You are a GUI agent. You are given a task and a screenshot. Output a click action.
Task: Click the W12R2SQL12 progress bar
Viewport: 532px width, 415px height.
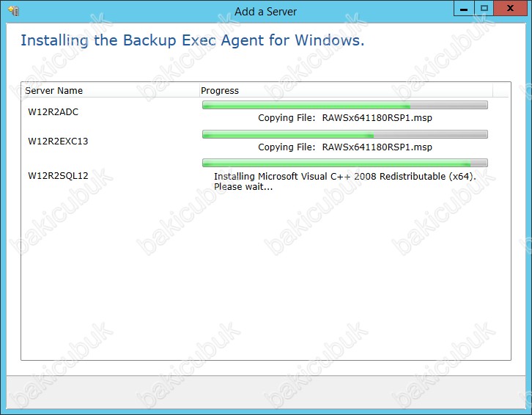click(x=345, y=163)
